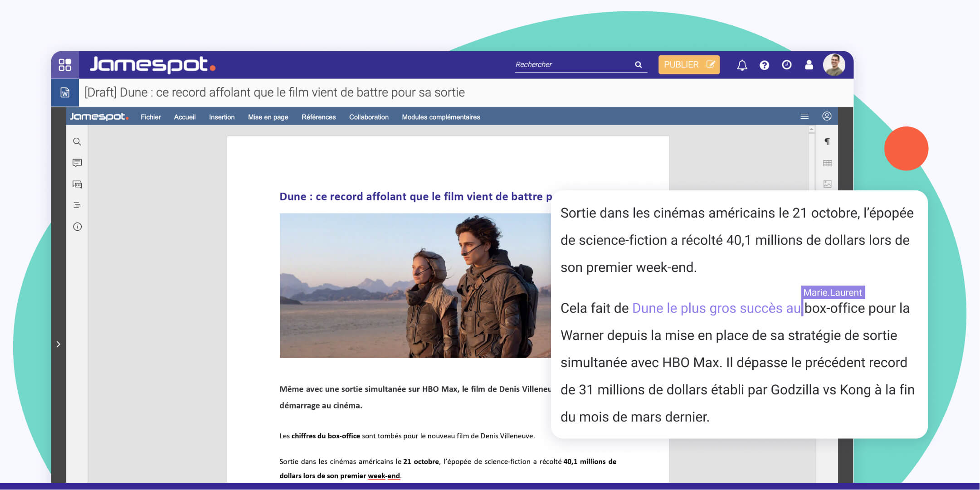Click the Jamespot logo in header
The width and height of the screenshot is (980, 490).
click(x=152, y=64)
